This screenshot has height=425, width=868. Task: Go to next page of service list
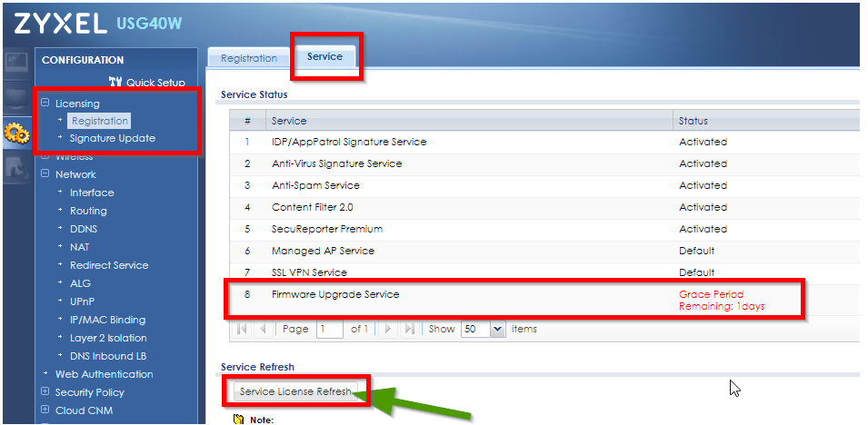click(x=388, y=329)
